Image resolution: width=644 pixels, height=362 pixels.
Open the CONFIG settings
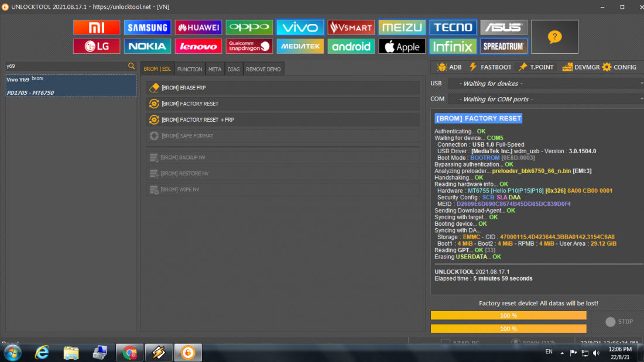[619, 67]
